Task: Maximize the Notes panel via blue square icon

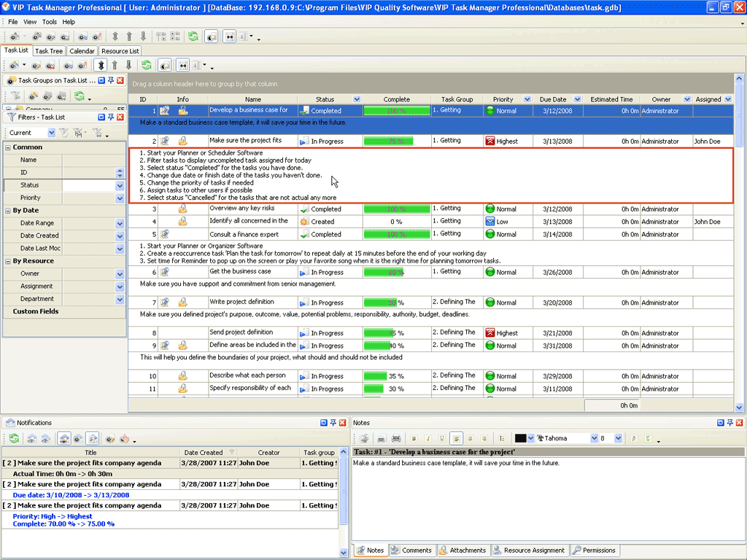Action: [x=720, y=422]
